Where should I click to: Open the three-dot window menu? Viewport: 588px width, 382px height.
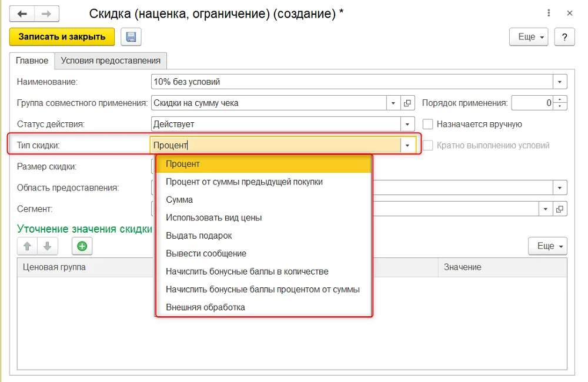(x=549, y=13)
